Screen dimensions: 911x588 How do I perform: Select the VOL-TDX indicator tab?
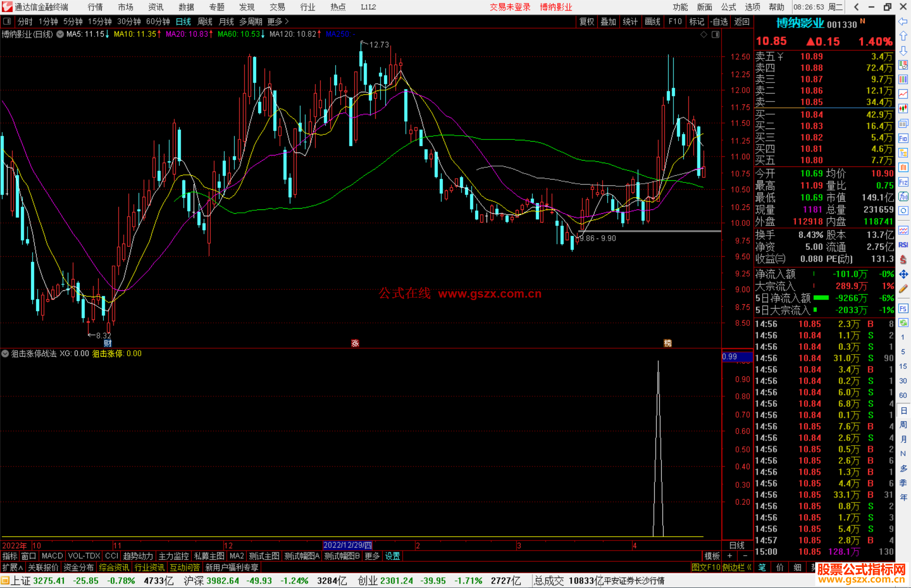(x=84, y=556)
